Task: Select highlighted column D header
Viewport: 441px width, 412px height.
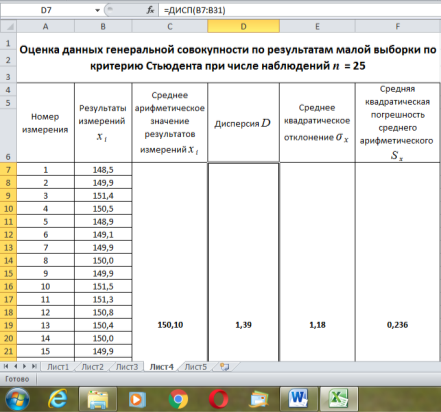Action: [x=243, y=26]
